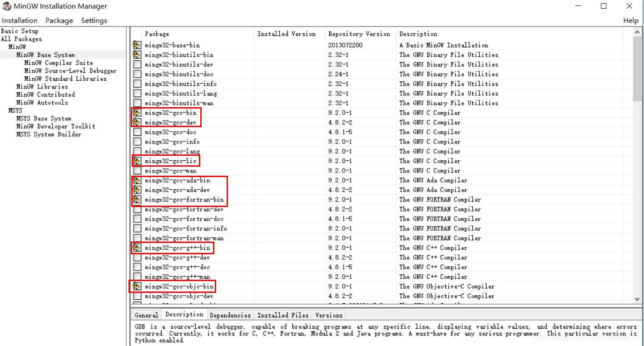Viewport: 644px width, 346px height.
Task: Check the mingw32-gcc-g++-dev box
Action: 137,257
